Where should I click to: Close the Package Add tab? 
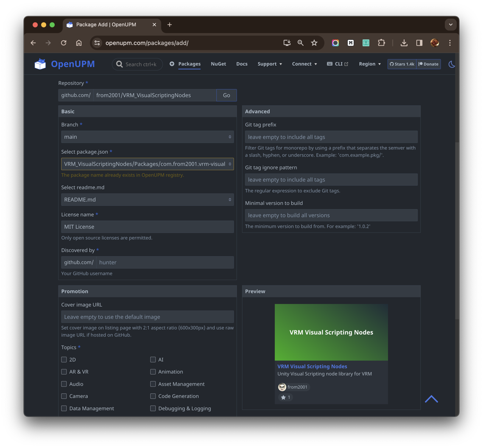[154, 25]
